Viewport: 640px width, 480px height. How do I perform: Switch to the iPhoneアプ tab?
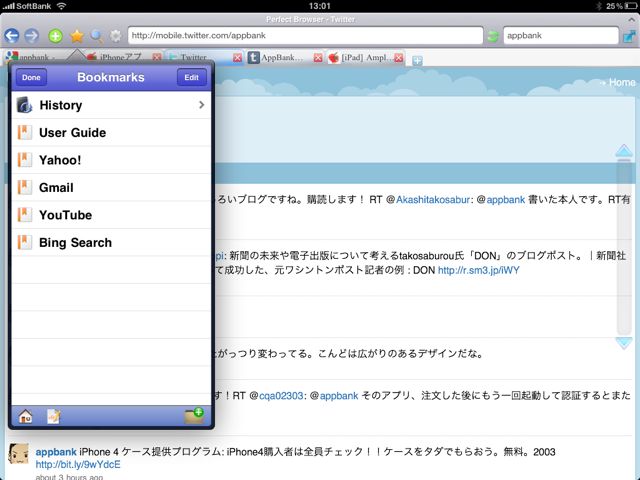118,58
